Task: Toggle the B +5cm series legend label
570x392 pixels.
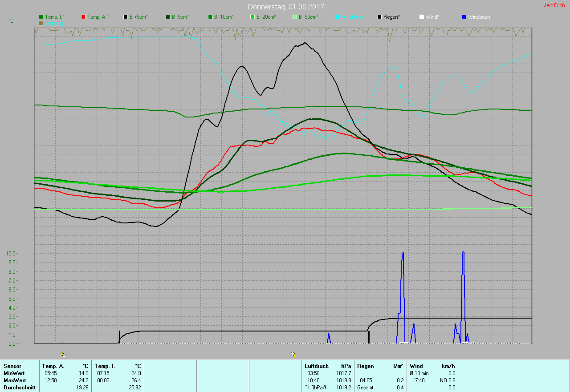Action: pyautogui.click(x=138, y=17)
